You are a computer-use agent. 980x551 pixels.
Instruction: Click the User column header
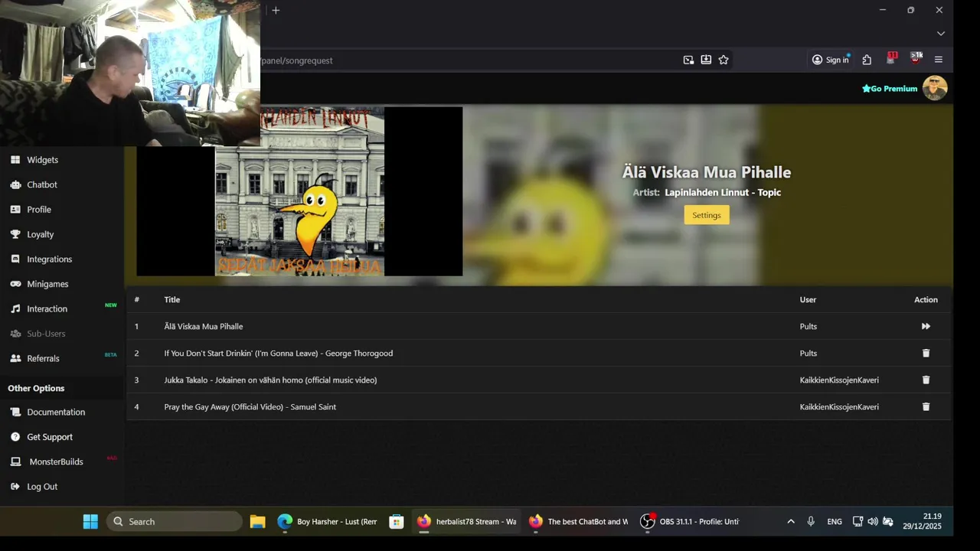tap(808, 299)
